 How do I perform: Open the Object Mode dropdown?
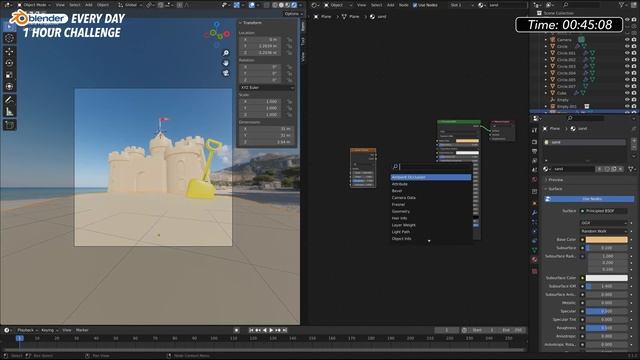click(x=34, y=5)
